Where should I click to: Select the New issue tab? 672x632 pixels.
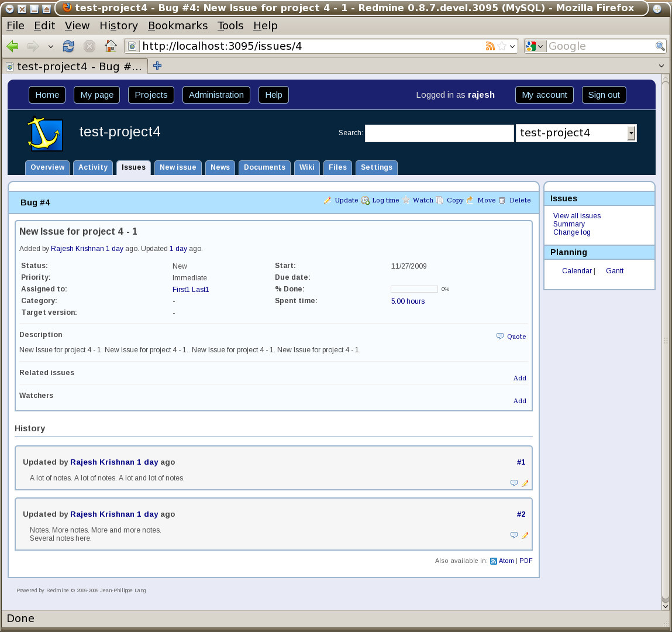tap(178, 167)
